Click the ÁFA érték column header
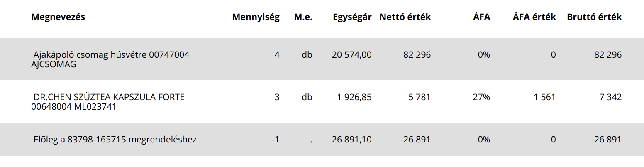Screen dimensions: 644x167 coord(534,17)
